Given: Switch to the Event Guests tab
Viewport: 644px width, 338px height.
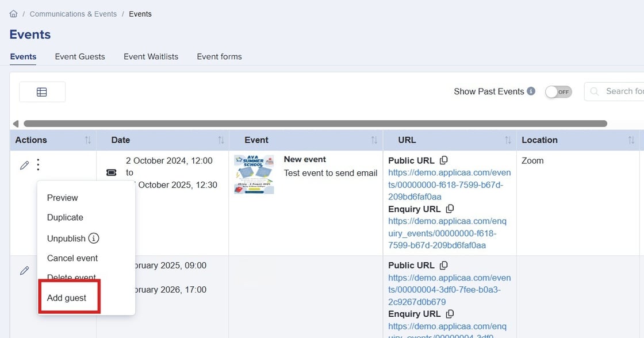Looking at the screenshot, I should [x=79, y=56].
